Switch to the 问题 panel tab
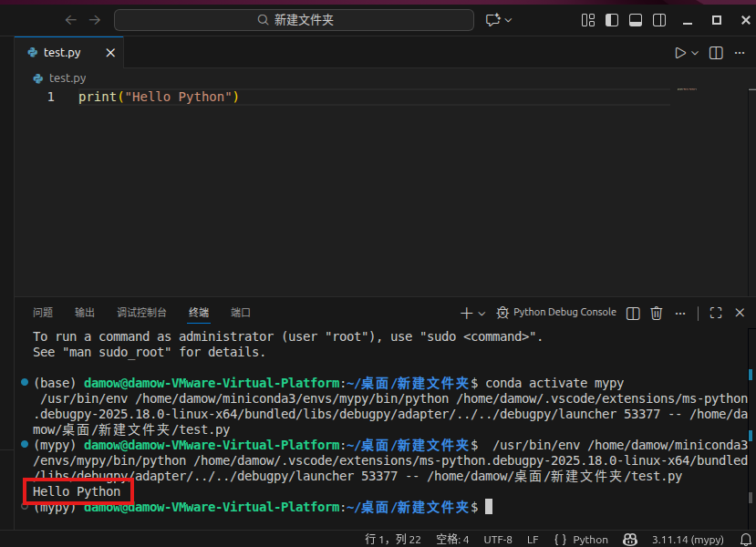 click(43, 313)
